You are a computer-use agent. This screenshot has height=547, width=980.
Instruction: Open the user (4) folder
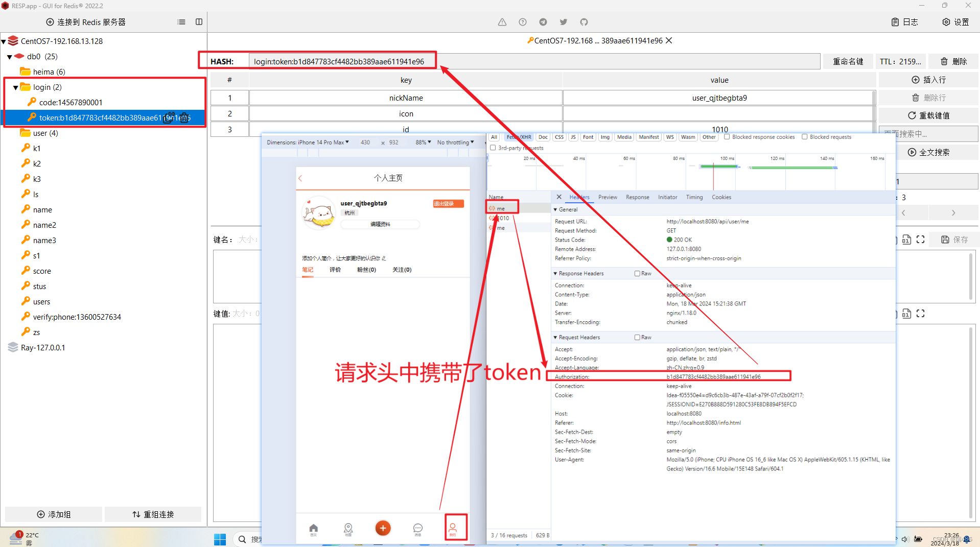[x=39, y=133]
